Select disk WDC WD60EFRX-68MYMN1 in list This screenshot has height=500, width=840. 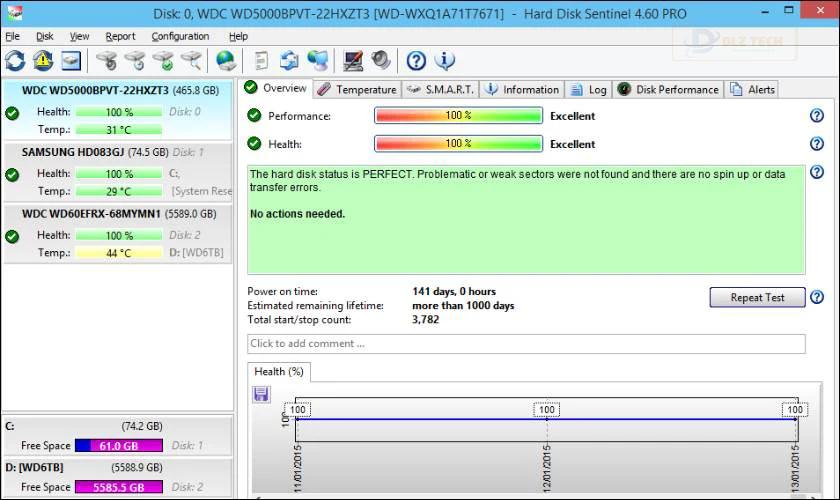(x=117, y=234)
